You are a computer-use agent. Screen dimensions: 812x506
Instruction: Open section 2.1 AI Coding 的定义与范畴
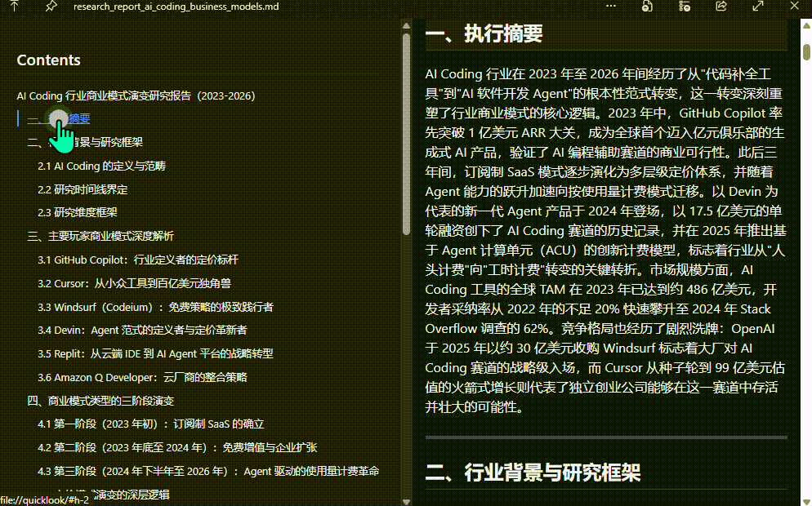coord(101,166)
